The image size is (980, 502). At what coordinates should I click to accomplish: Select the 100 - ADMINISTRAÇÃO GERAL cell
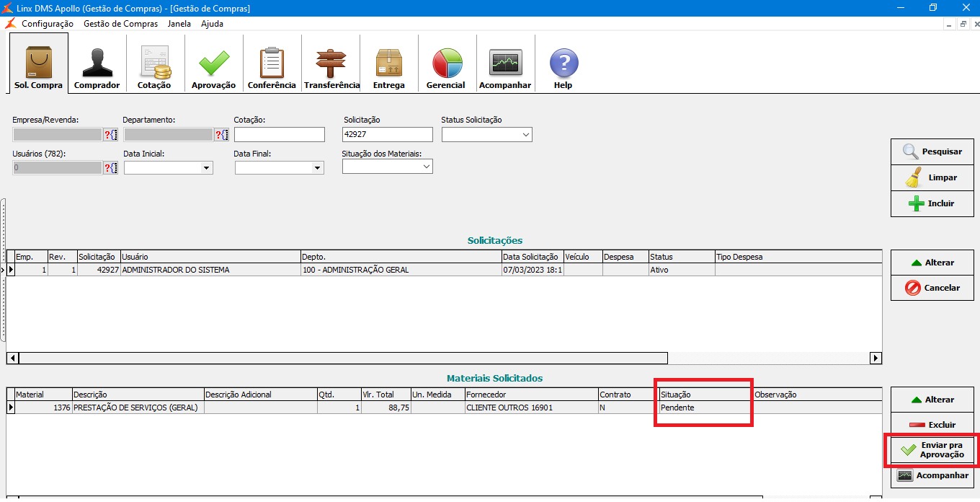[401, 270]
